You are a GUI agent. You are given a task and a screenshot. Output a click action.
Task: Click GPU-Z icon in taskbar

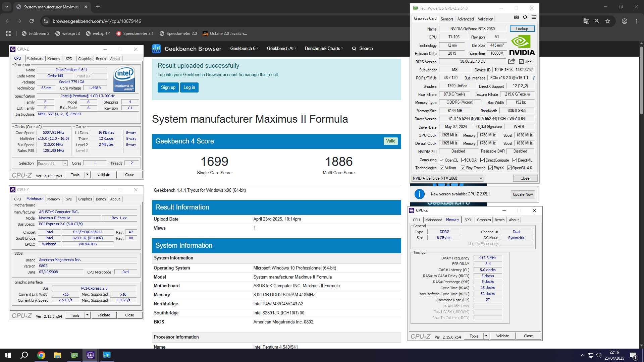tap(74, 355)
